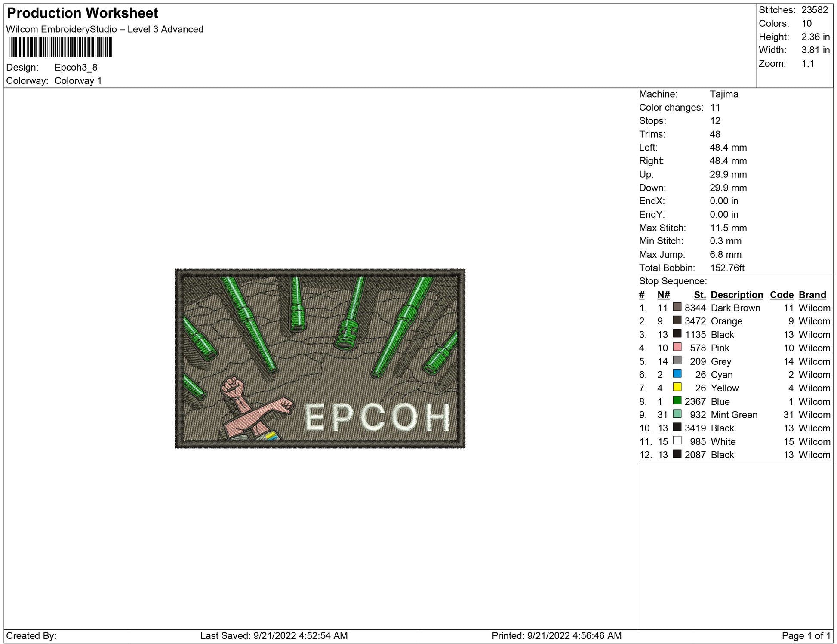This screenshot has height=644, width=837.
Task: Click the barcode under the header
Action: pyautogui.click(x=60, y=47)
